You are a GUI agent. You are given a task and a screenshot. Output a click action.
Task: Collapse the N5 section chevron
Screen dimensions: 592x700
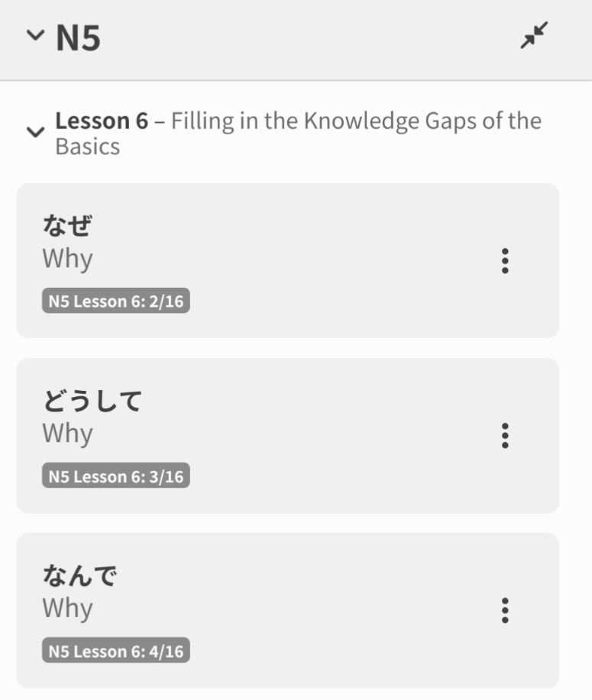point(35,36)
